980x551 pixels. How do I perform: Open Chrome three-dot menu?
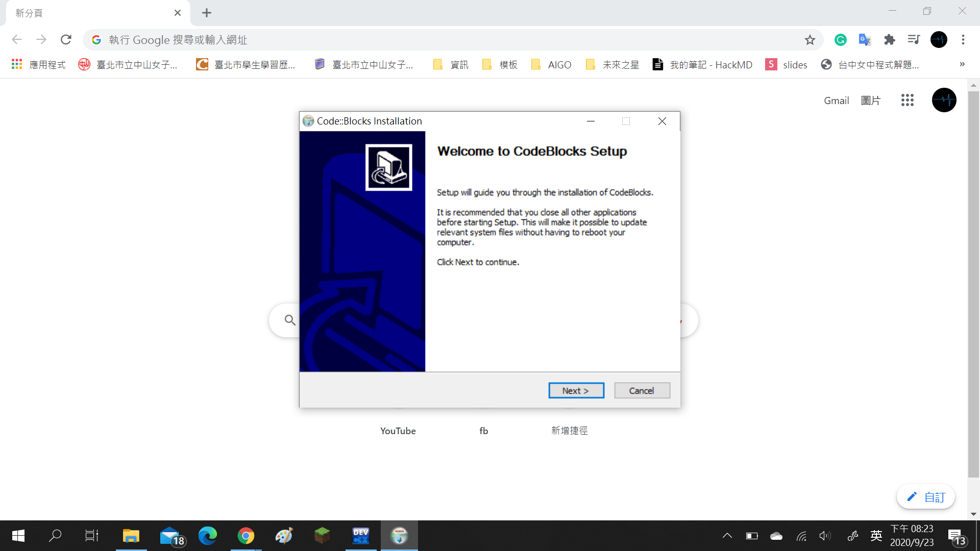click(963, 40)
